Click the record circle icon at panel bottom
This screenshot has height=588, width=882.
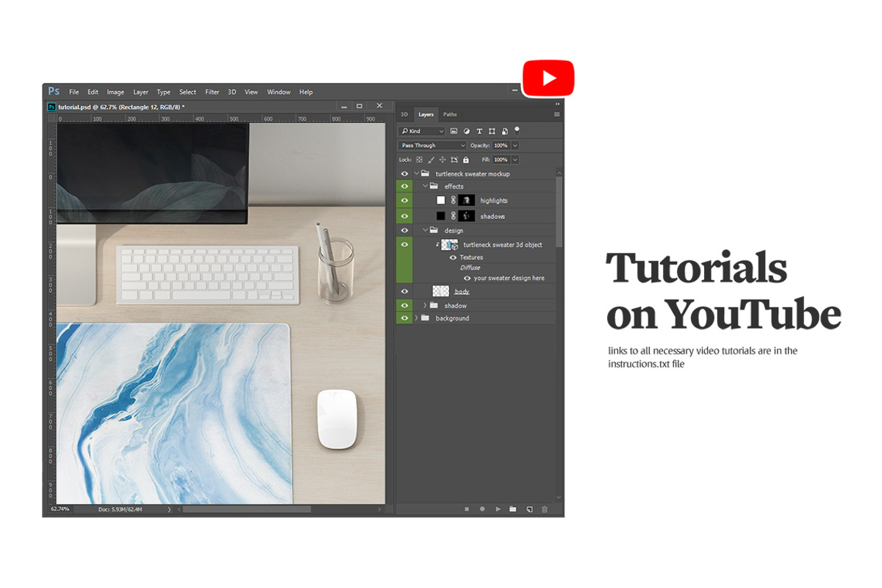[482, 509]
